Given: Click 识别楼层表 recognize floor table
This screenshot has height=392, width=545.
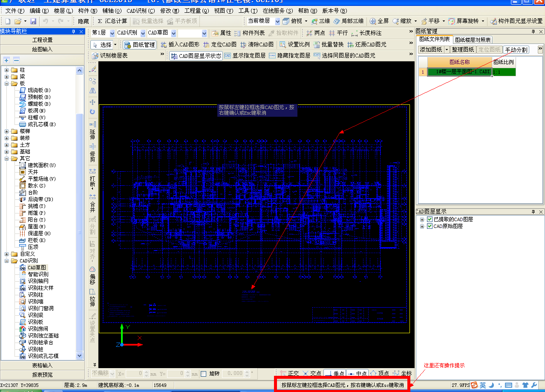Looking at the screenshot, I should 110,55.
